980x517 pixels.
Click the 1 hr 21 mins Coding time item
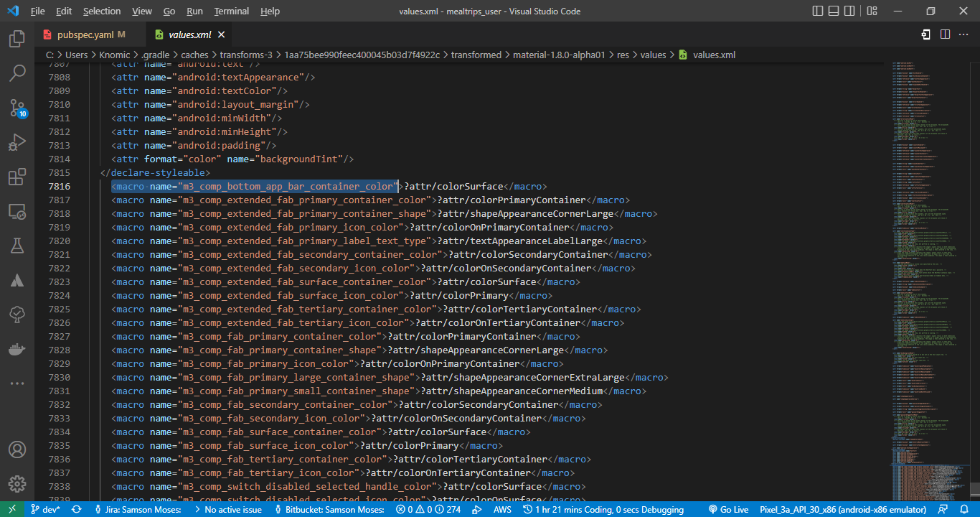pyautogui.click(x=604, y=509)
